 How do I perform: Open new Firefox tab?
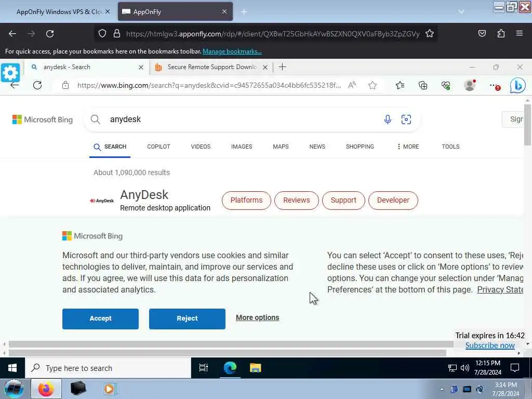(x=244, y=11)
